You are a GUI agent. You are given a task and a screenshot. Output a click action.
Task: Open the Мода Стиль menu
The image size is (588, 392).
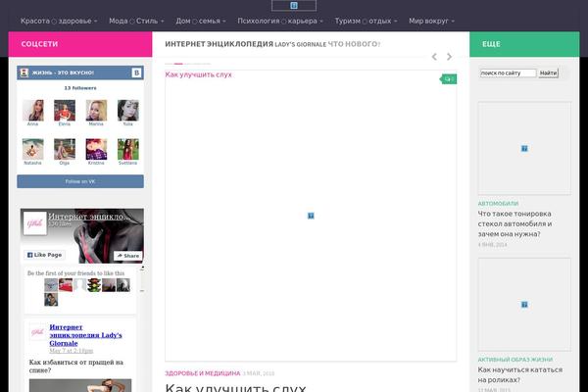pyautogui.click(x=136, y=21)
